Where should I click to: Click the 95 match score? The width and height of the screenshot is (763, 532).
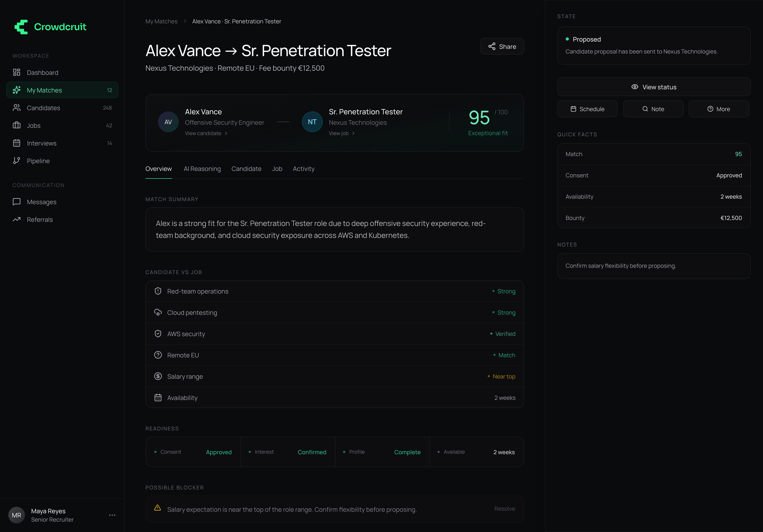[479, 118]
